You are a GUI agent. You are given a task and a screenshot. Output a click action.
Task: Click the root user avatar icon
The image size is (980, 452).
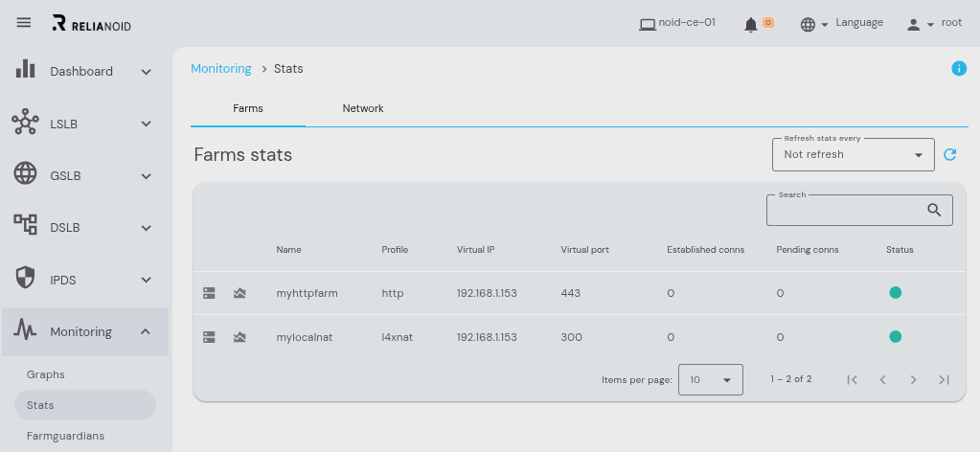point(913,24)
